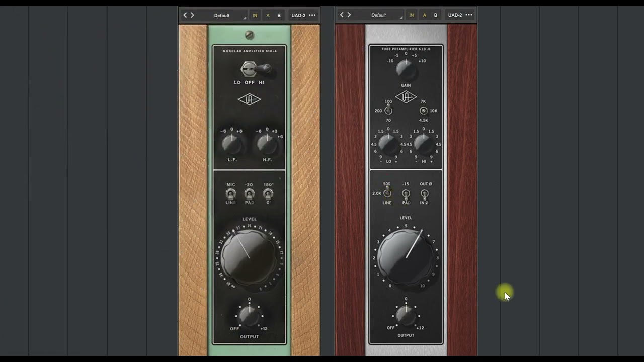This screenshot has width=644, height=362.
Task: Click the large LEVEL knob on 610-B
Action: click(x=406, y=257)
